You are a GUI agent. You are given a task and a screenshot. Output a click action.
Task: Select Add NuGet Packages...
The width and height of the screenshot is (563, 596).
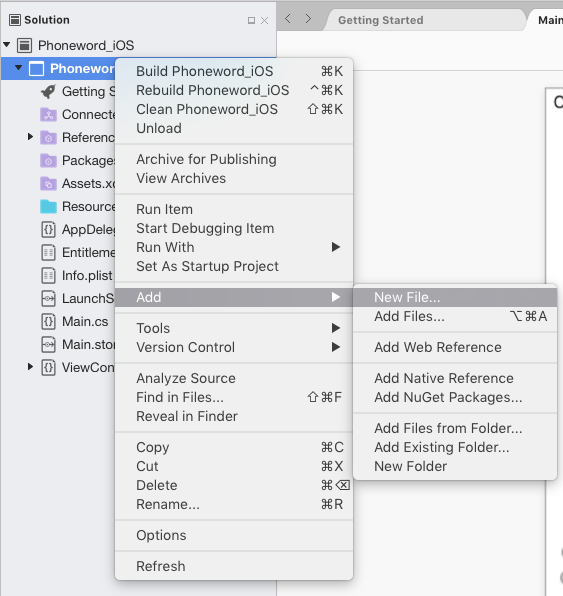pyautogui.click(x=455, y=397)
